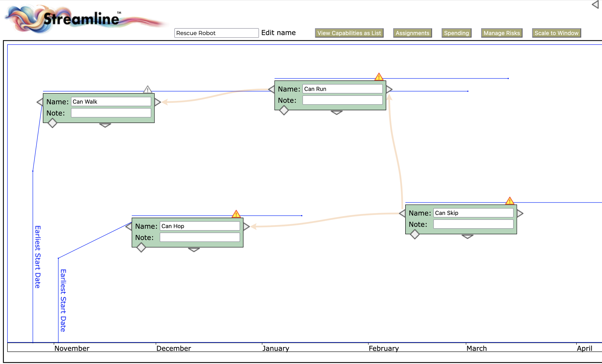Click the Note field of Can Skip
Image resolution: width=602 pixels, height=364 pixels.
coord(473,224)
